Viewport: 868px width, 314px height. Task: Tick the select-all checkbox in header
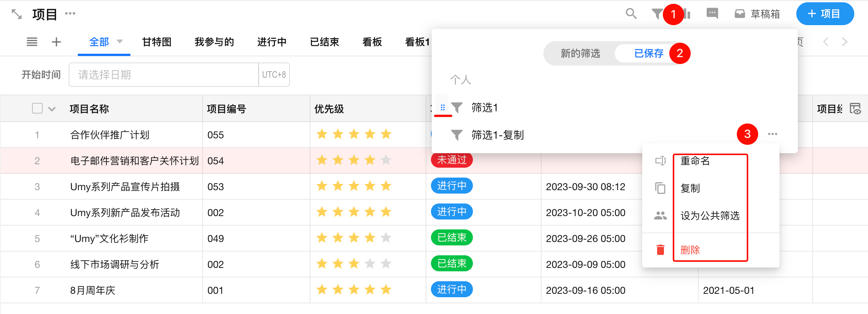click(x=37, y=109)
